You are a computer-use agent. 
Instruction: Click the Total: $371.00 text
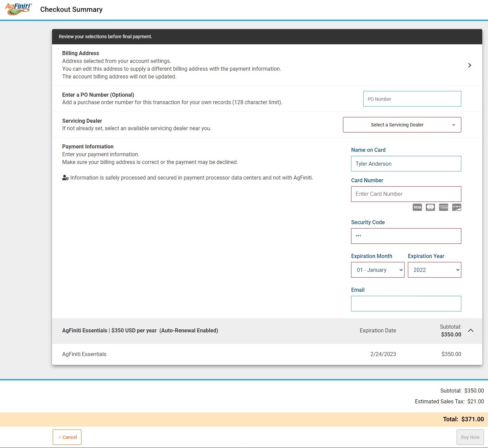click(463, 419)
